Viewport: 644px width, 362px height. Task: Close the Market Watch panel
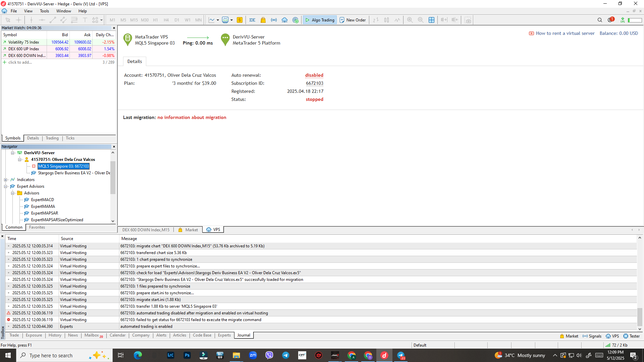pos(114,28)
